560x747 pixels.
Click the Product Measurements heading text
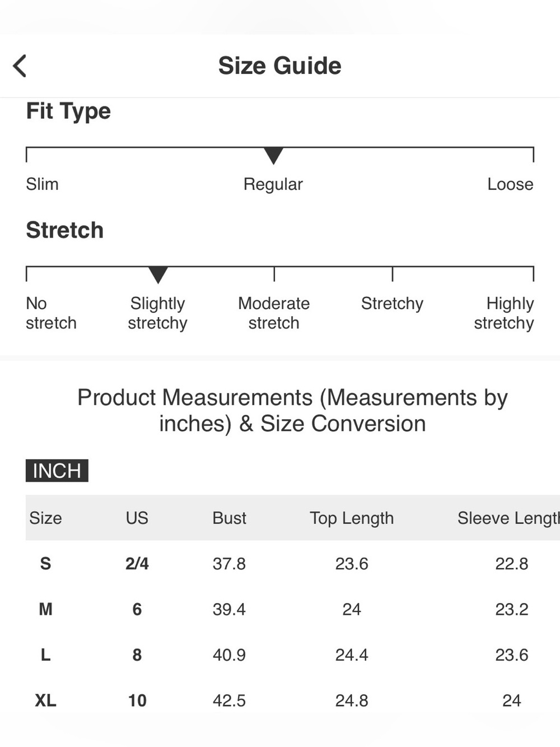[x=292, y=410]
